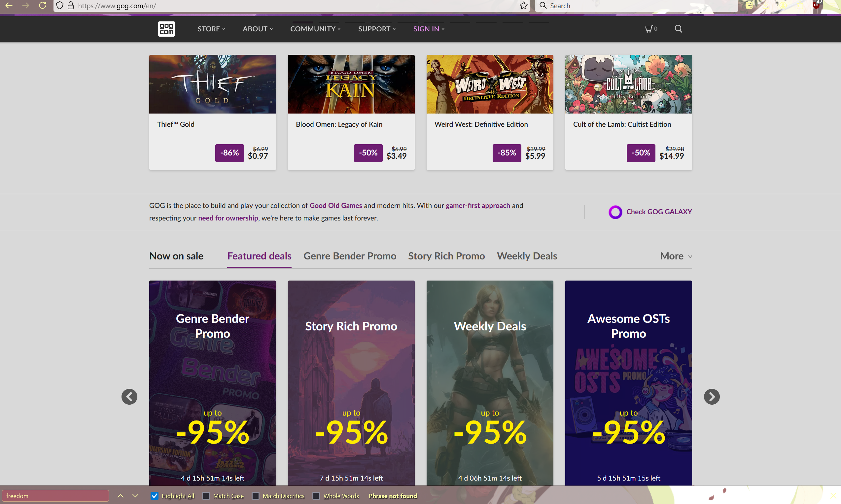
Task: Expand the COMMUNITY menu
Action: (x=315, y=29)
